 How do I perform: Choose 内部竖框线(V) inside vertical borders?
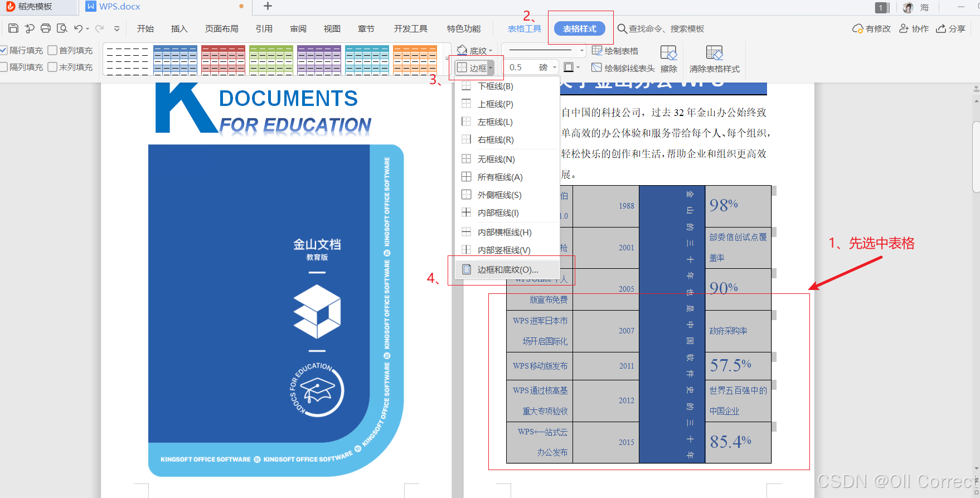[x=507, y=250]
